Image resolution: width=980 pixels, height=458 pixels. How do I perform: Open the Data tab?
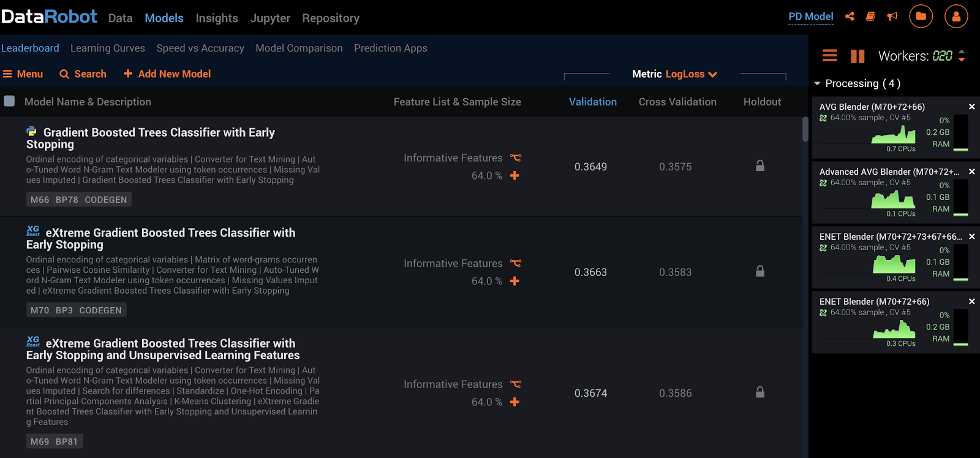[121, 18]
